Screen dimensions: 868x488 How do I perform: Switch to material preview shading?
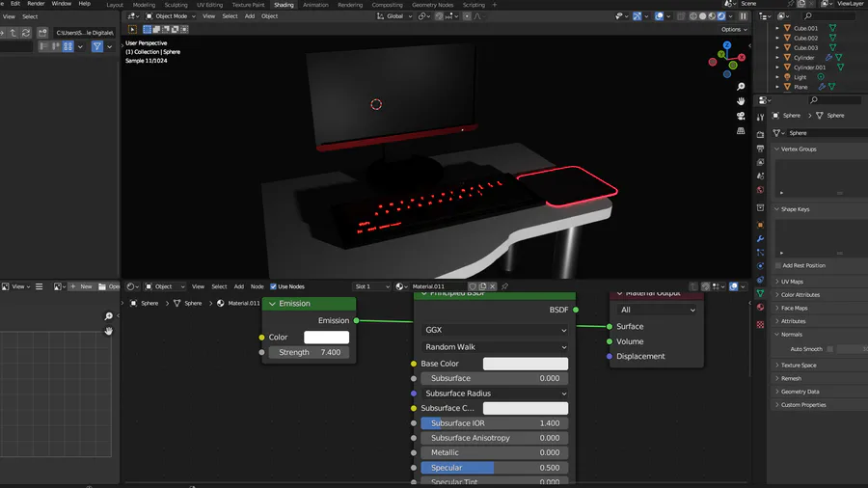(712, 16)
